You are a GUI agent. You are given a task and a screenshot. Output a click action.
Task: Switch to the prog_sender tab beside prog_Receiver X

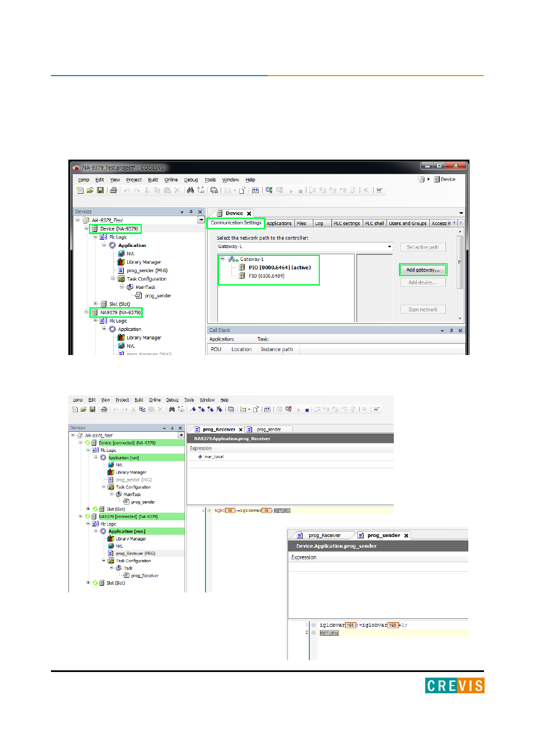click(269, 430)
